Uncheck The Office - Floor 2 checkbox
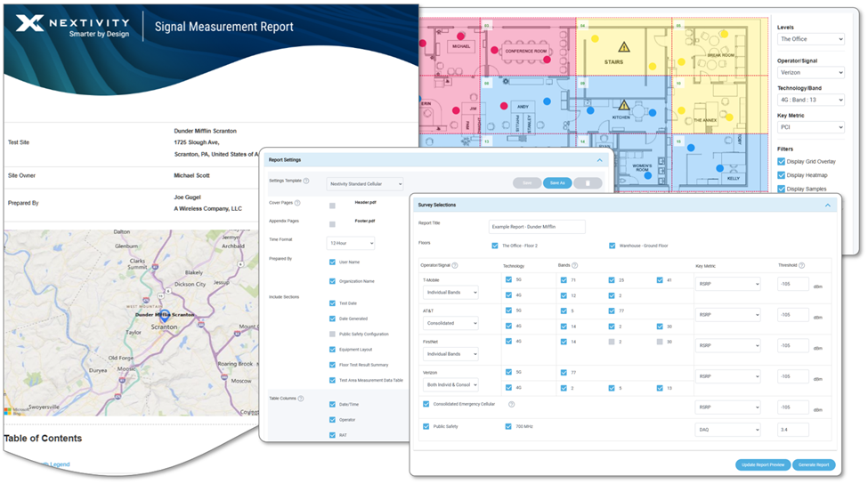The image size is (868, 484). click(x=495, y=246)
